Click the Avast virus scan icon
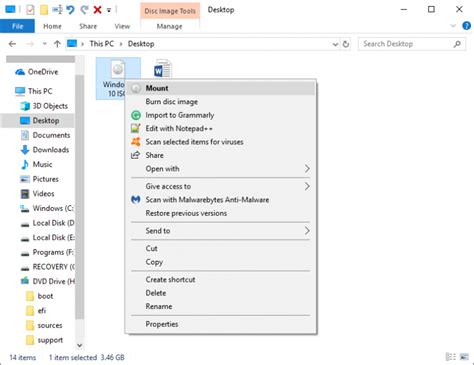Image resolution: width=474 pixels, height=365 pixels. (136, 142)
